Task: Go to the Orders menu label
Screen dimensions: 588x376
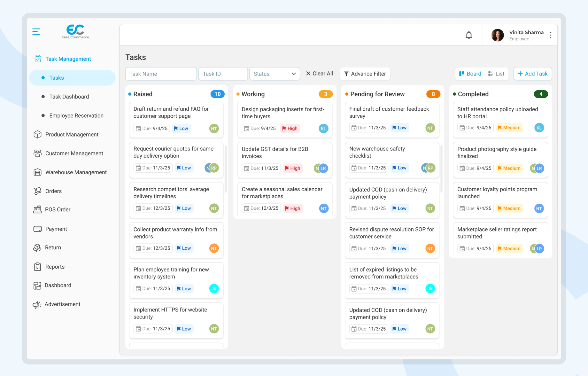Action: [53, 191]
